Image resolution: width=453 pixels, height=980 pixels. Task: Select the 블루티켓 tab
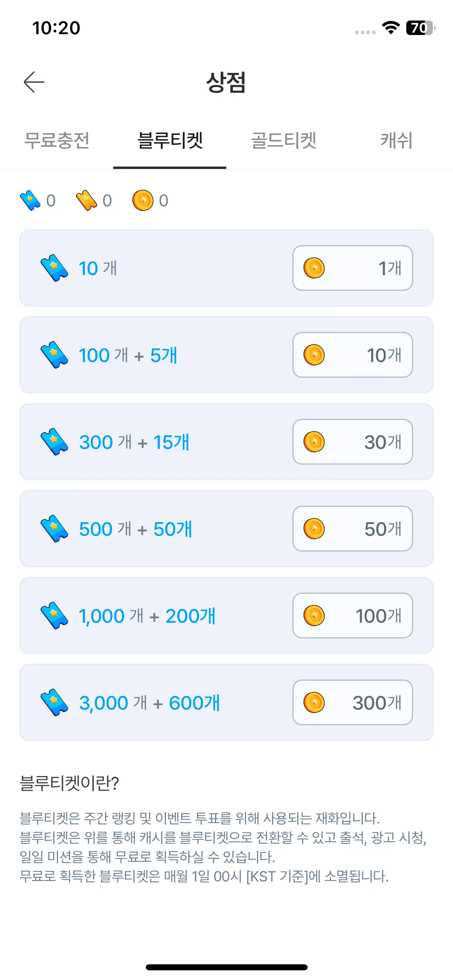170,140
